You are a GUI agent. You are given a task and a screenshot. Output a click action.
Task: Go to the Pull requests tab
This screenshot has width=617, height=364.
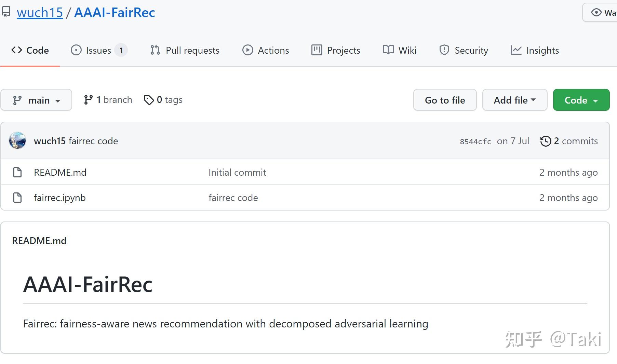tap(185, 50)
